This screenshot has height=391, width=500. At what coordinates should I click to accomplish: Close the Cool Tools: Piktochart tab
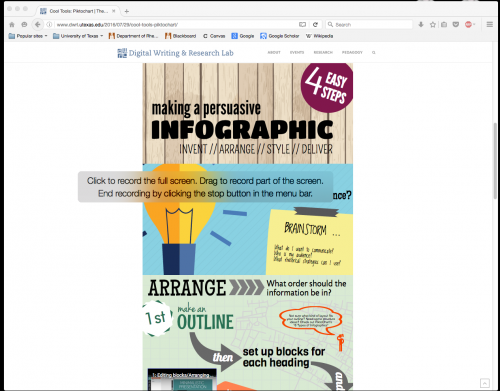pyautogui.click(x=114, y=11)
